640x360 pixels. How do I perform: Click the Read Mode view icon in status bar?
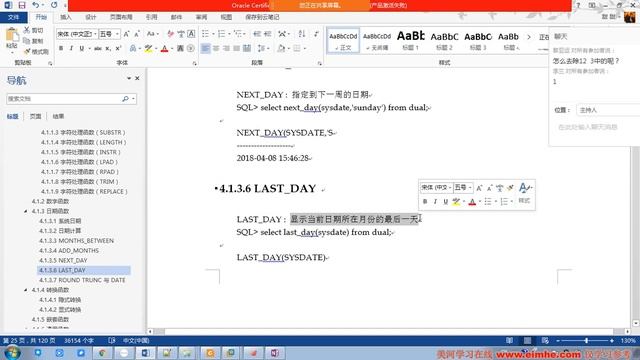tap(509, 340)
